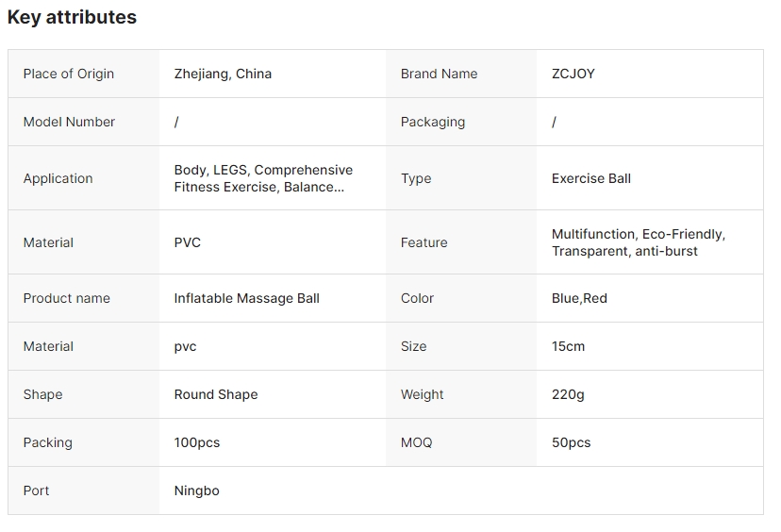
Task: Select the "Round Shape" value
Action: point(216,394)
